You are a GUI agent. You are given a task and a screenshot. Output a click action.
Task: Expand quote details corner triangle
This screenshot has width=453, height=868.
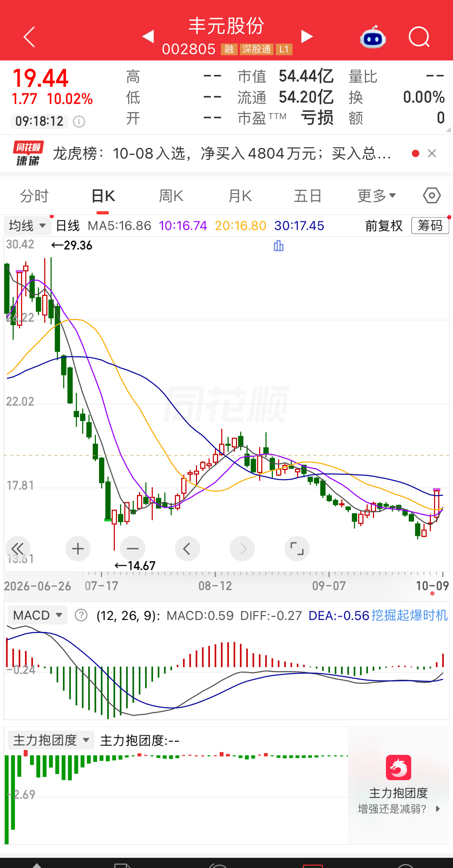click(x=448, y=130)
